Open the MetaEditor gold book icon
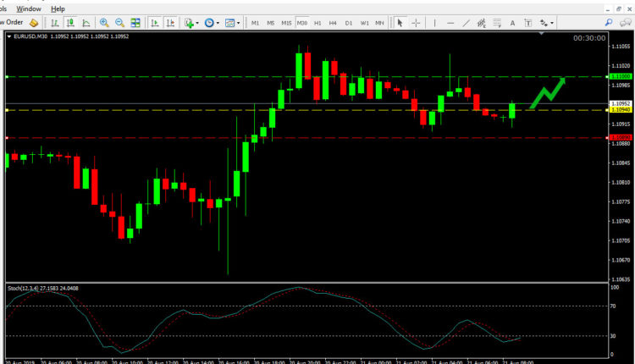 click(34, 23)
